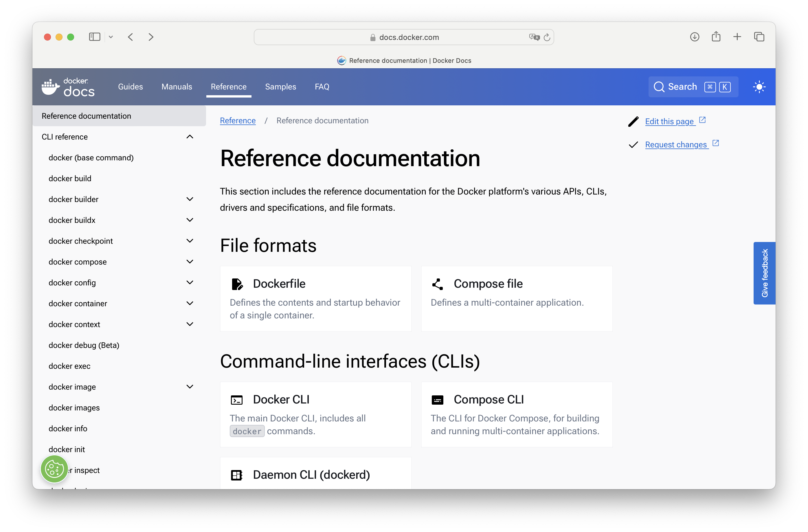808x532 pixels.
Task: Open docker debug (Beta) sidebar entry
Action: pyautogui.click(x=84, y=345)
